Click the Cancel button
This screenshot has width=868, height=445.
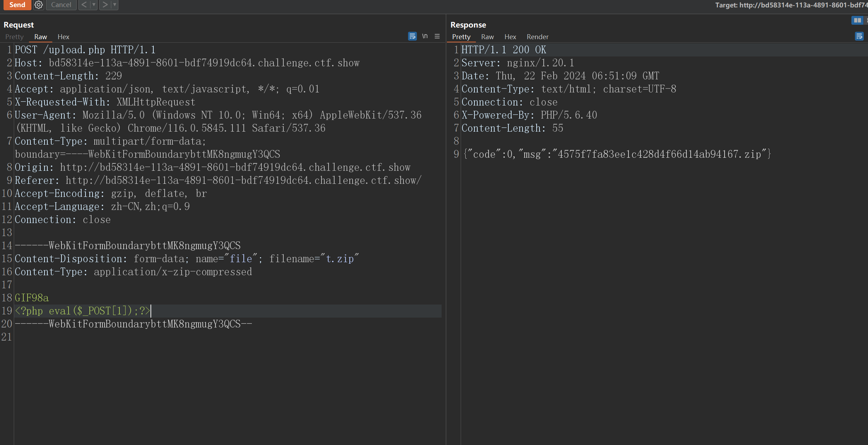click(x=61, y=5)
